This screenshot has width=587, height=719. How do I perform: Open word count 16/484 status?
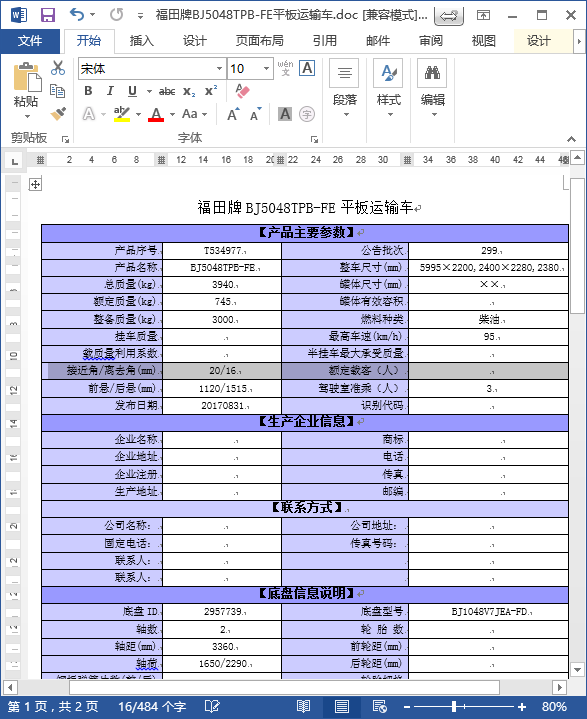152,707
